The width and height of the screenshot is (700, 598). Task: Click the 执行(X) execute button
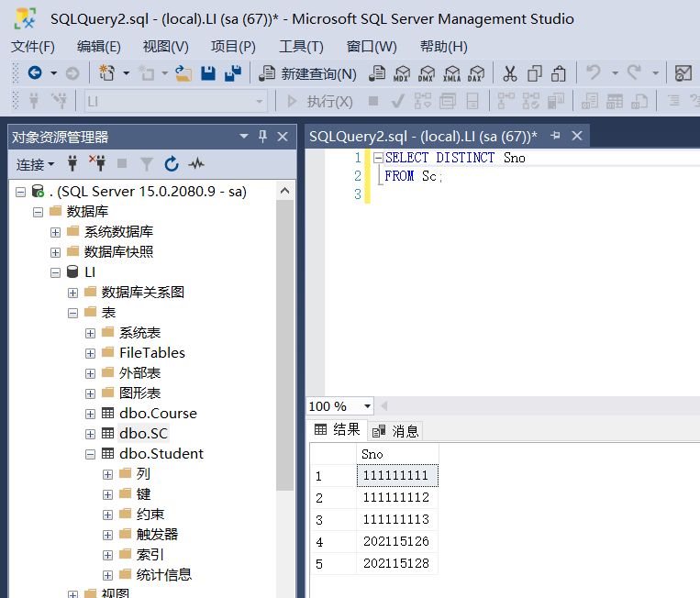318,102
